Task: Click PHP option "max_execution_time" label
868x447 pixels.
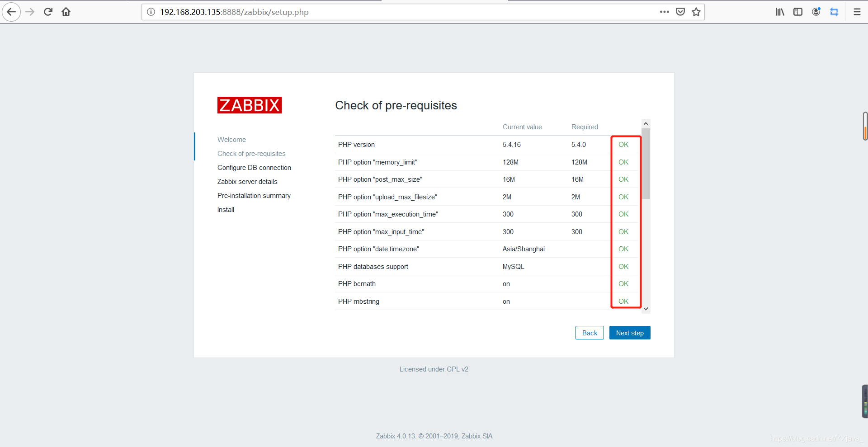Action: [x=388, y=214]
